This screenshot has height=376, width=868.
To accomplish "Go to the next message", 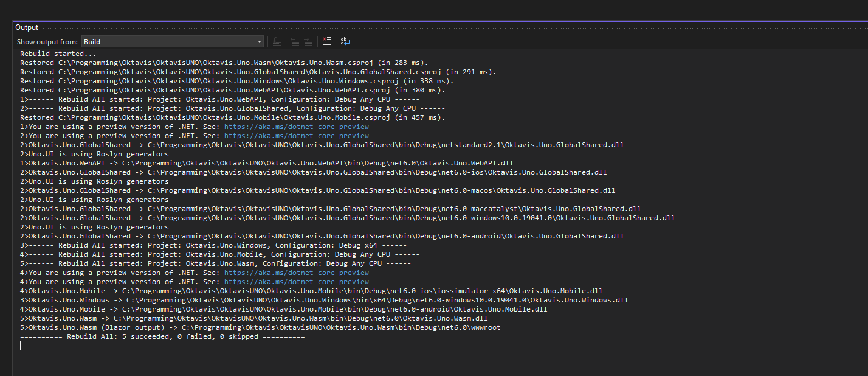I will [x=308, y=41].
